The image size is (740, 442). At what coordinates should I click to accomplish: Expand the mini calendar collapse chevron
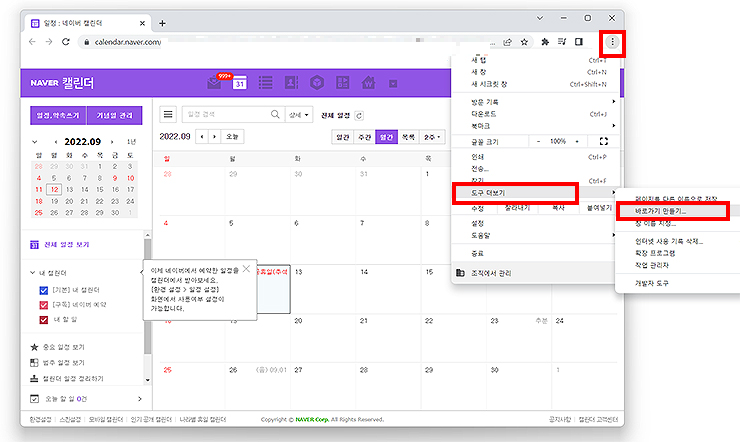click(34, 142)
